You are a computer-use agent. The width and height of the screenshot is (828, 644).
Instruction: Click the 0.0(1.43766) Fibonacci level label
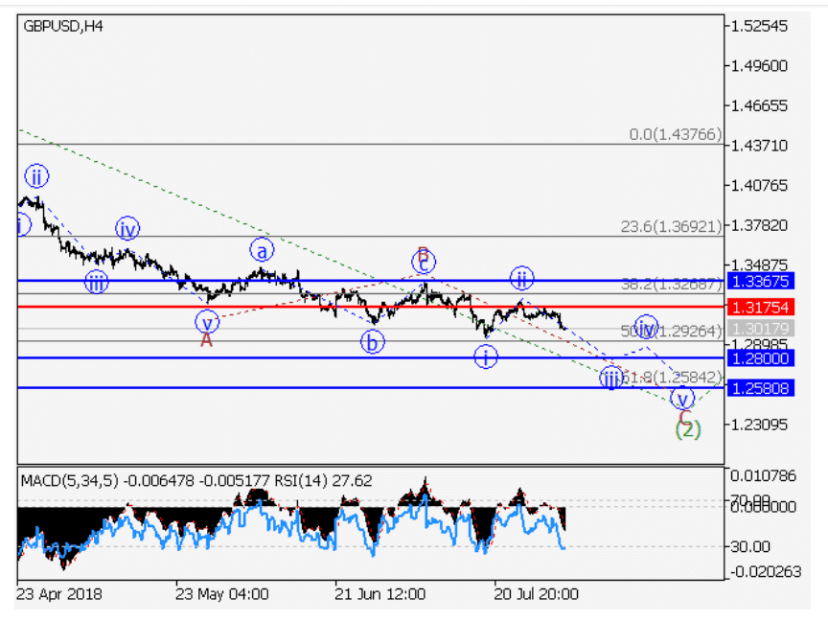pyautogui.click(x=675, y=135)
